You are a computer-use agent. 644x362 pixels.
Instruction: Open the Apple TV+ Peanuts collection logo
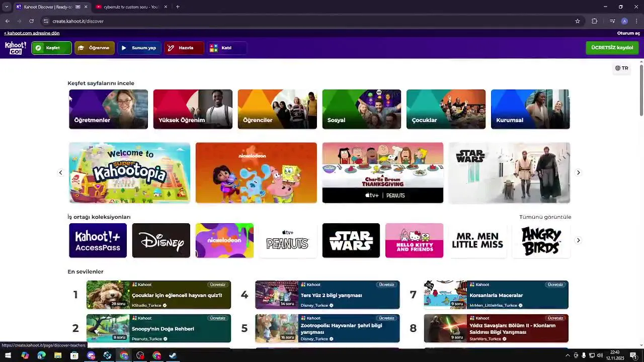coord(287,240)
